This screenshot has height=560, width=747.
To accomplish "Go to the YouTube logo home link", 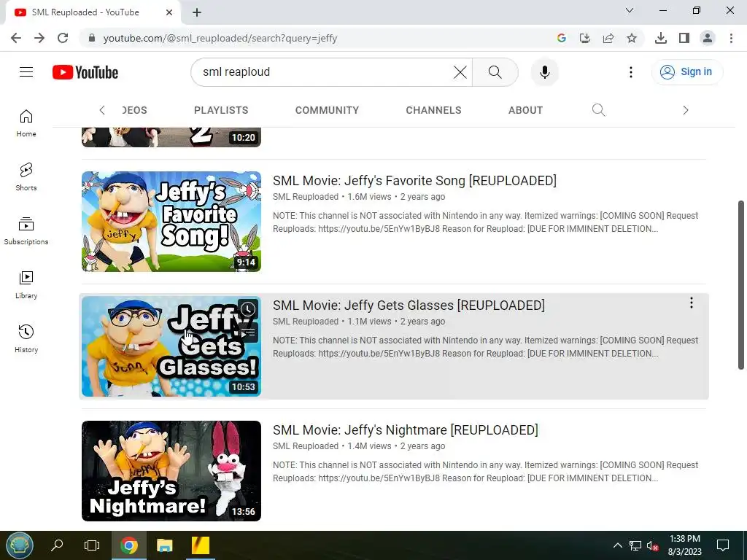I will click(85, 72).
